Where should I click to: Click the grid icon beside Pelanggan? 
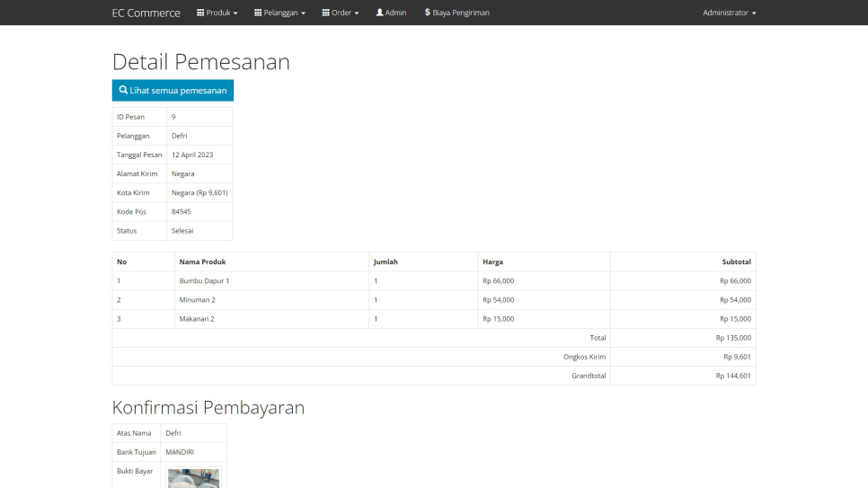coord(258,13)
